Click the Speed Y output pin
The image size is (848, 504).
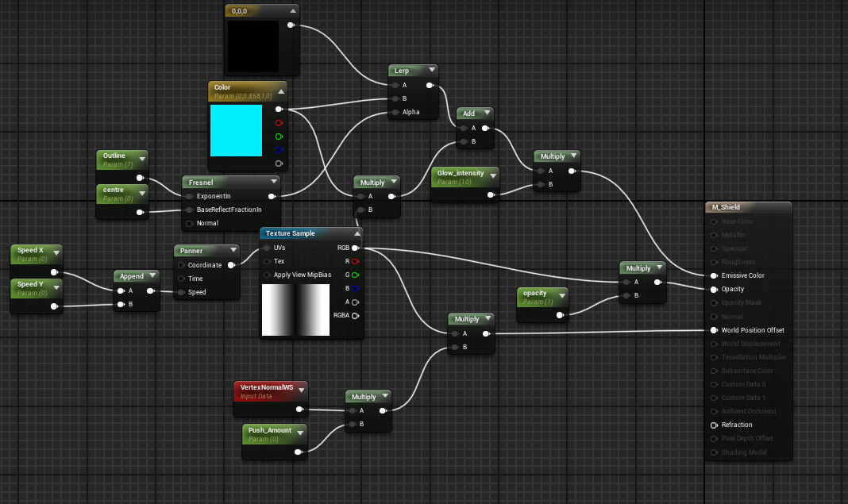54,306
